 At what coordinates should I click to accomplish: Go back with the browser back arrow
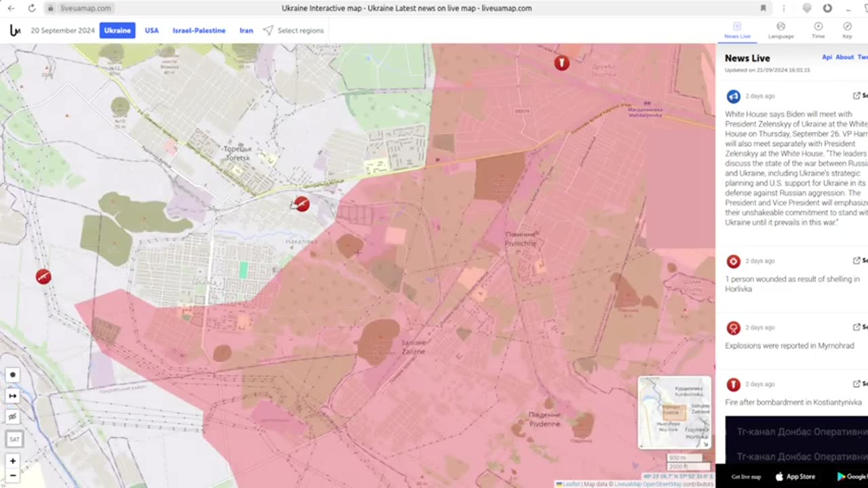(11, 8)
